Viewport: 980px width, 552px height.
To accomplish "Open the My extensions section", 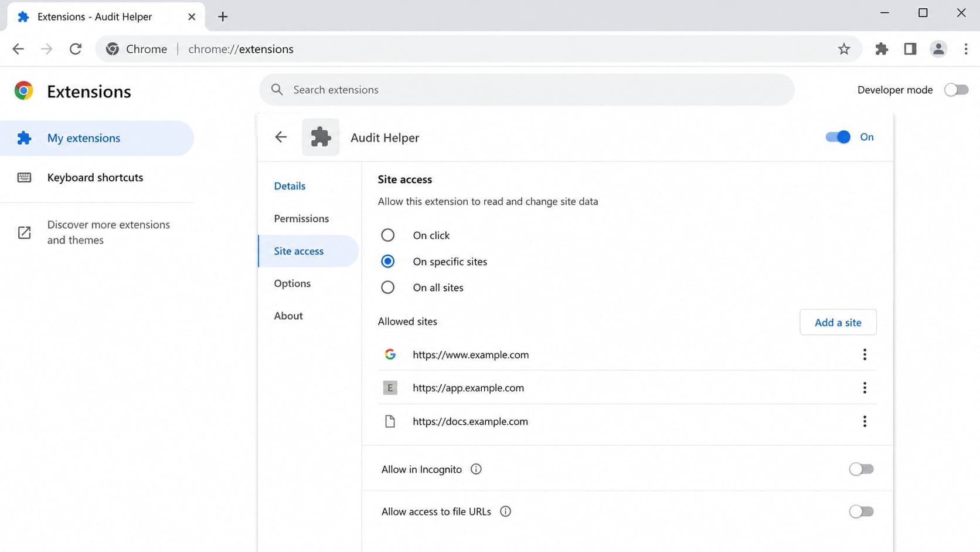I will point(97,138).
